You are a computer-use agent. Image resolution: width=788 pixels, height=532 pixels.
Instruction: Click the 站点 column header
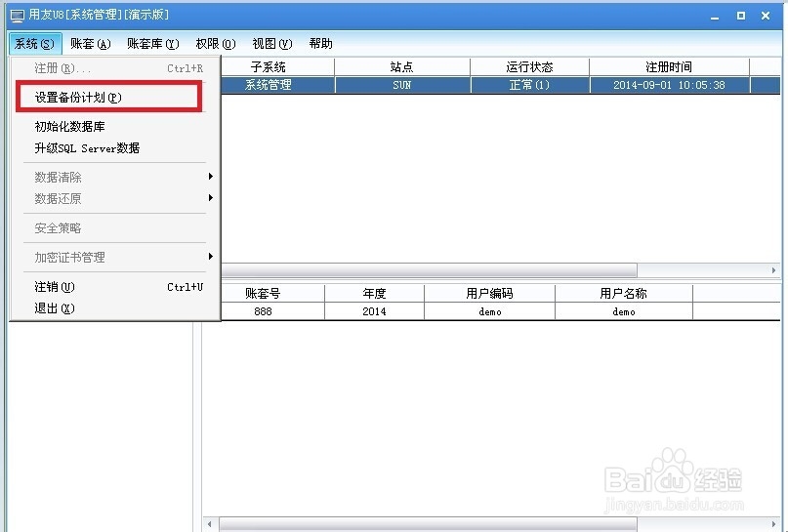402,66
